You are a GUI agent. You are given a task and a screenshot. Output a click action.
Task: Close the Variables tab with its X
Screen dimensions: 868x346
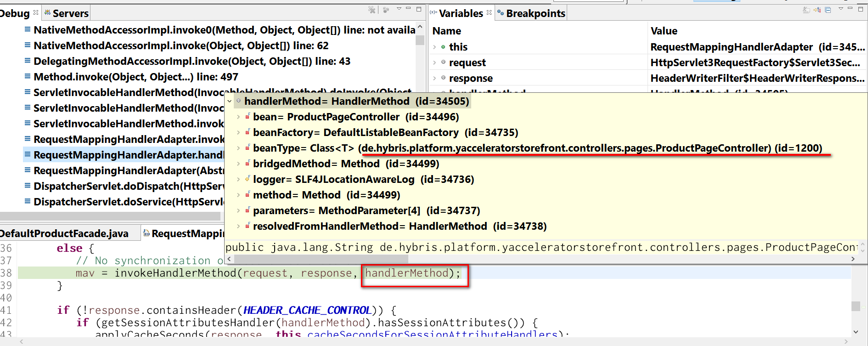[489, 12]
